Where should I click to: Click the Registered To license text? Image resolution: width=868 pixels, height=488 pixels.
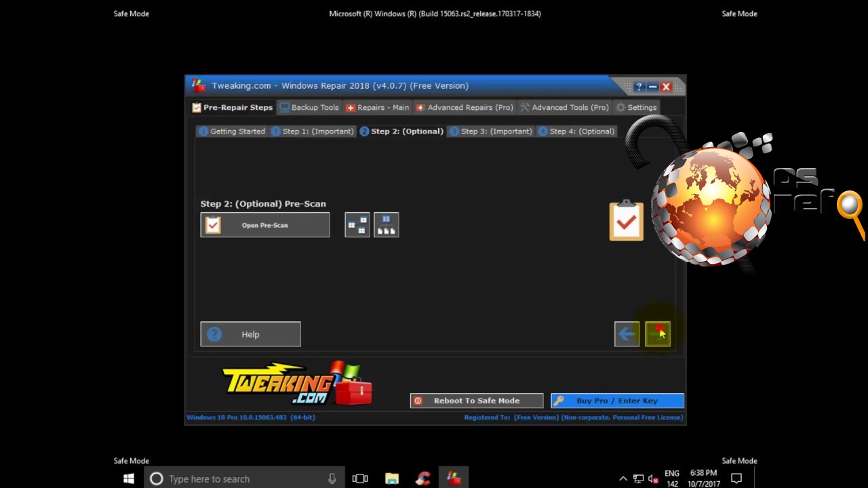(x=574, y=418)
